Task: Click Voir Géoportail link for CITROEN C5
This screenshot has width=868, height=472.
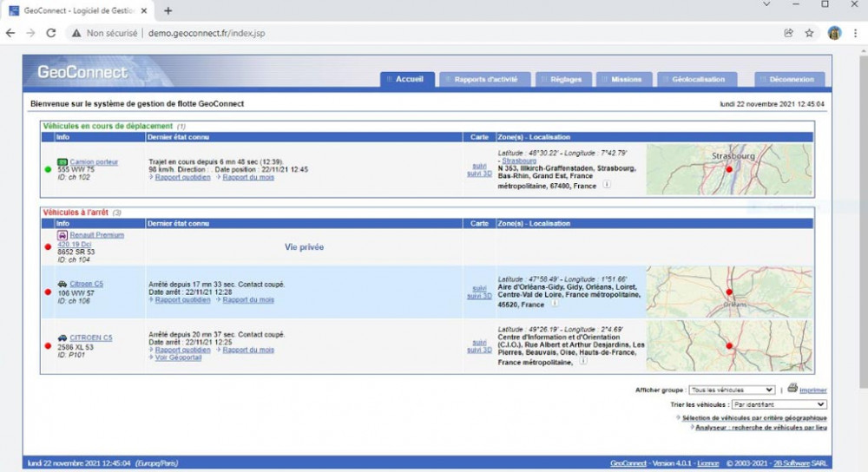Action: point(178,357)
